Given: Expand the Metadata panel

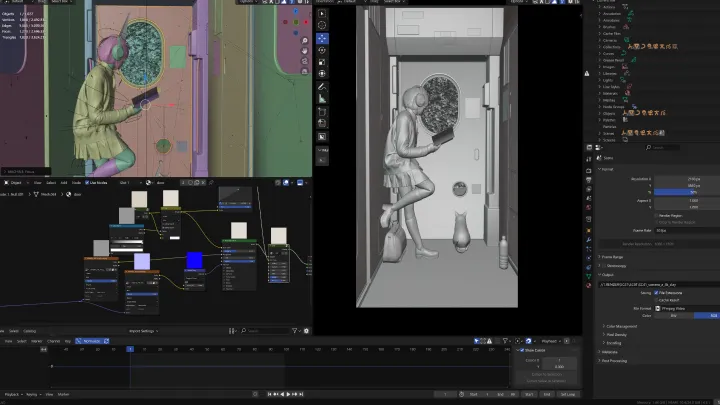Looking at the screenshot, I should click(608, 352).
